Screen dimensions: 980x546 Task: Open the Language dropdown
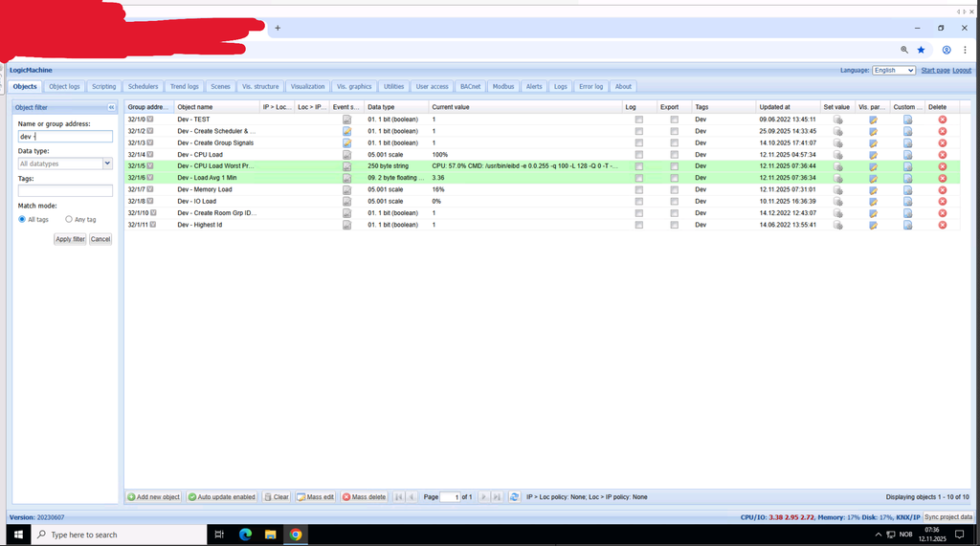pyautogui.click(x=894, y=71)
